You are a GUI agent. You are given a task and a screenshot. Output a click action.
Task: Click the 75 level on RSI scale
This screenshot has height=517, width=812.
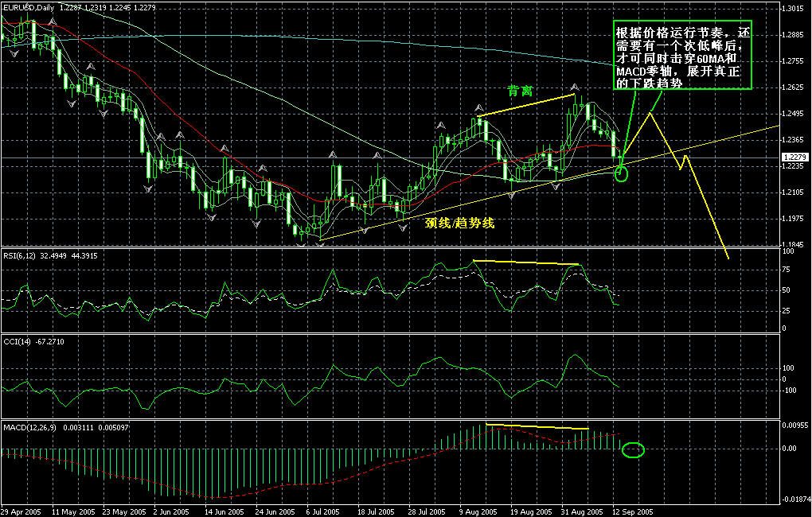pos(786,270)
